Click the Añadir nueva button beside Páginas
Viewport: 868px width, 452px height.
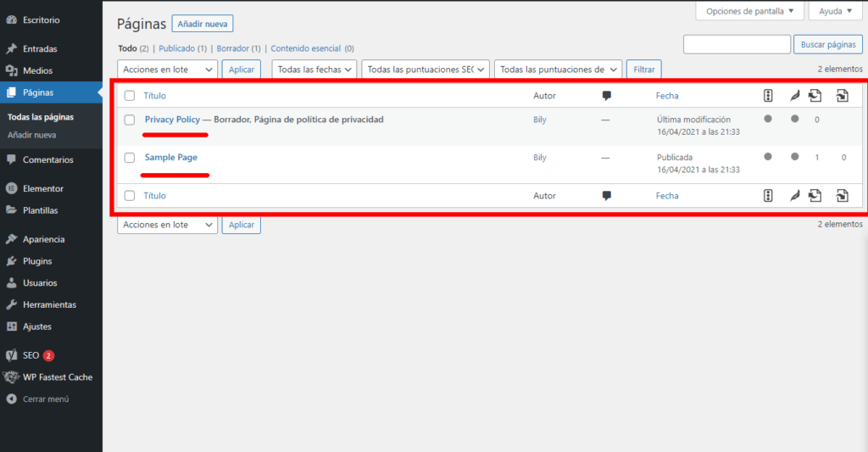(x=203, y=24)
